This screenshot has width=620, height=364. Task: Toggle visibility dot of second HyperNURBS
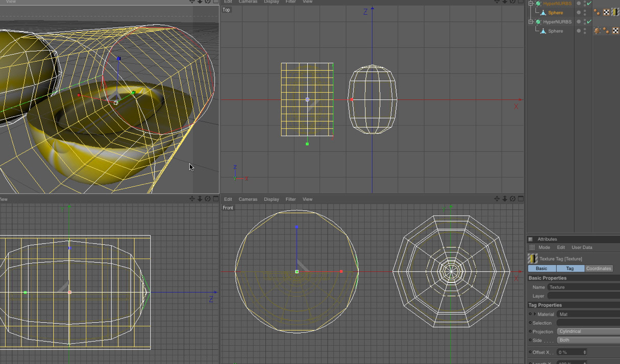pos(579,22)
